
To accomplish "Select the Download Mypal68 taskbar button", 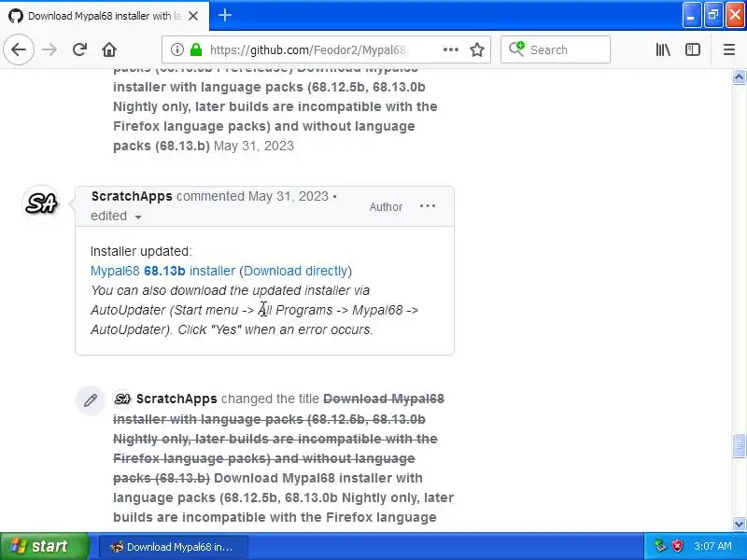I will [x=174, y=547].
